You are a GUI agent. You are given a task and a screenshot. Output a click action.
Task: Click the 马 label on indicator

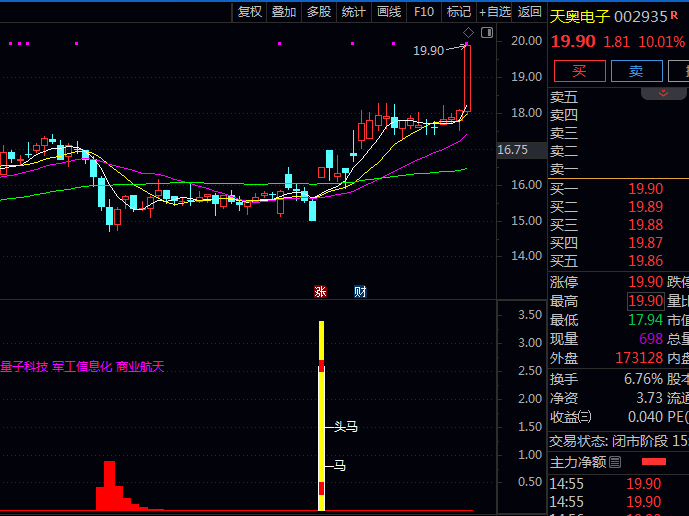pos(340,466)
